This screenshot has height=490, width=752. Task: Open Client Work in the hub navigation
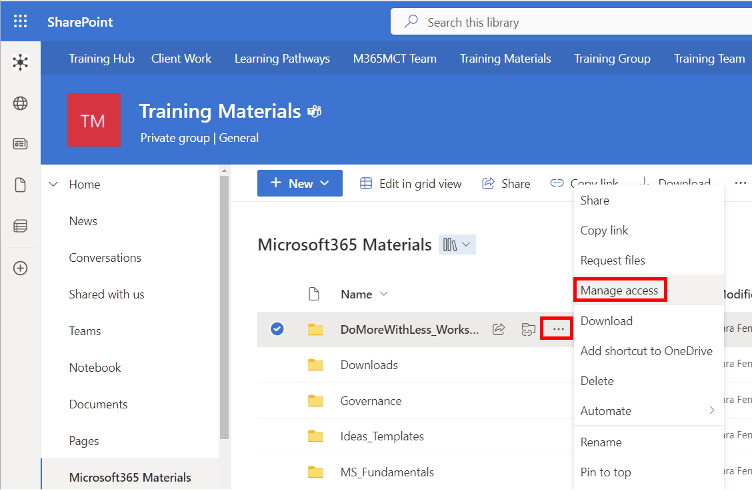(181, 58)
